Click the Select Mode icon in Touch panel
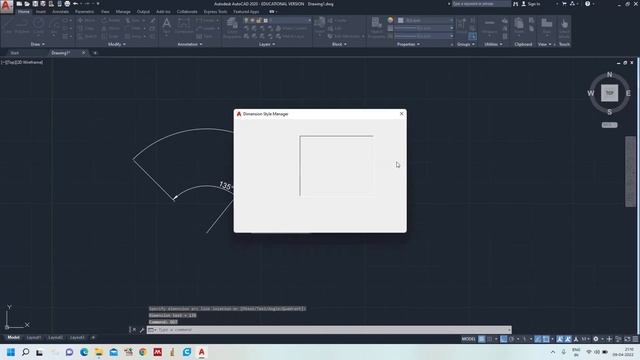 (x=564, y=27)
